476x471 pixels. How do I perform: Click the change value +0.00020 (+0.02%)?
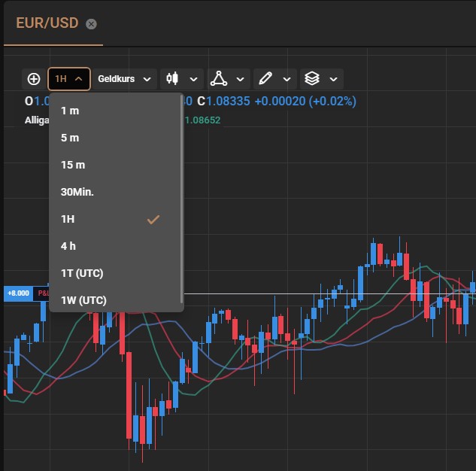click(x=305, y=102)
